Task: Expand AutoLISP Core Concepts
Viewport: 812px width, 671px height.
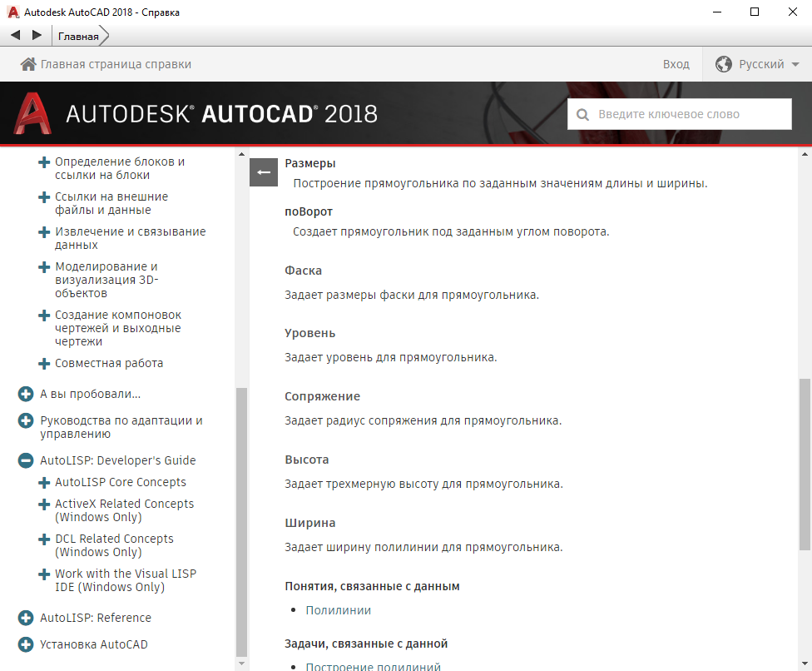Action: coord(44,482)
